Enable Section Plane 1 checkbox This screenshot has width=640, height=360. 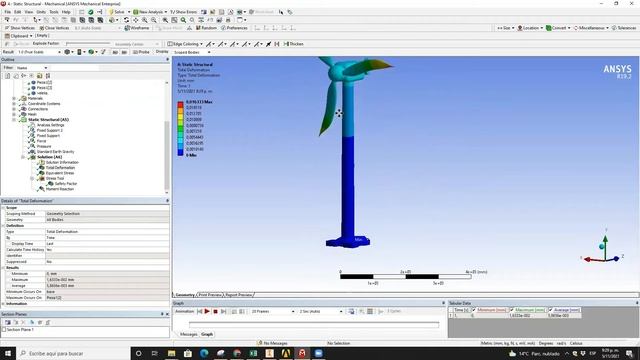pos(4,329)
